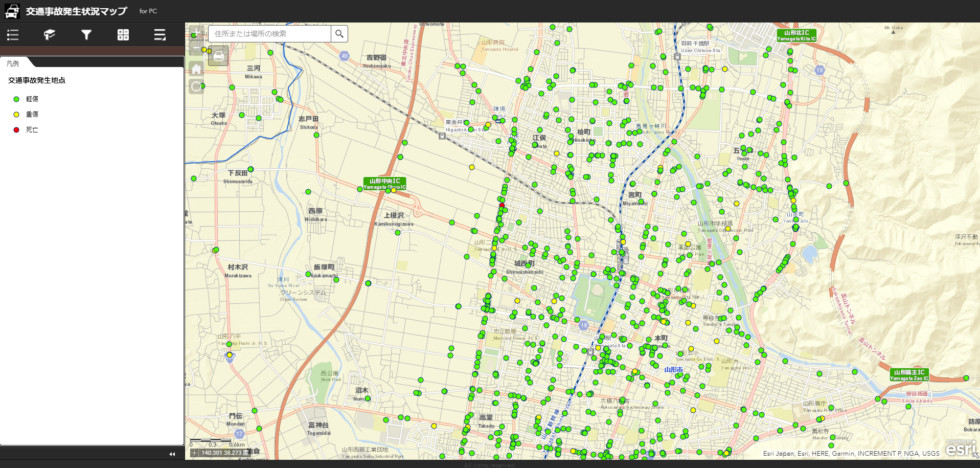Click the coordinate crosshair button
The width and height of the screenshot is (980, 468).
coord(195,453)
